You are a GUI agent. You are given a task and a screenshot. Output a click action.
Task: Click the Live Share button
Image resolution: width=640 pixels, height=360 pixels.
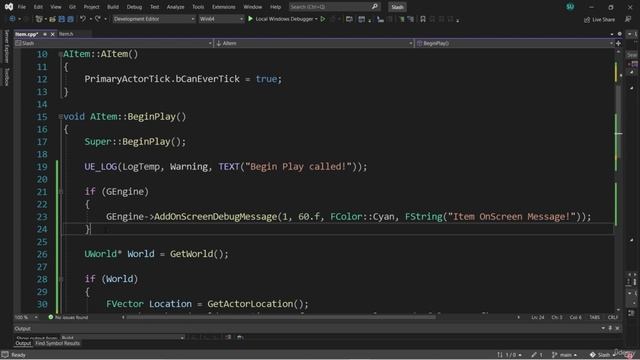point(599,19)
